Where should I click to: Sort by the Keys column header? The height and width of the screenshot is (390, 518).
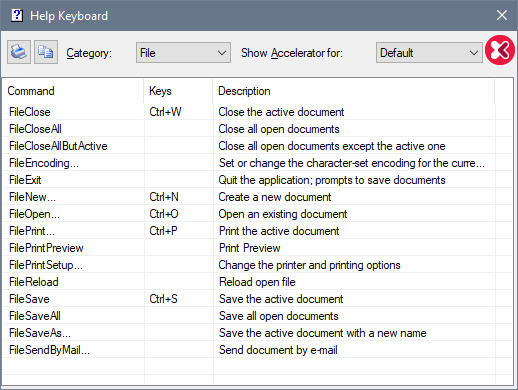click(x=178, y=91)
